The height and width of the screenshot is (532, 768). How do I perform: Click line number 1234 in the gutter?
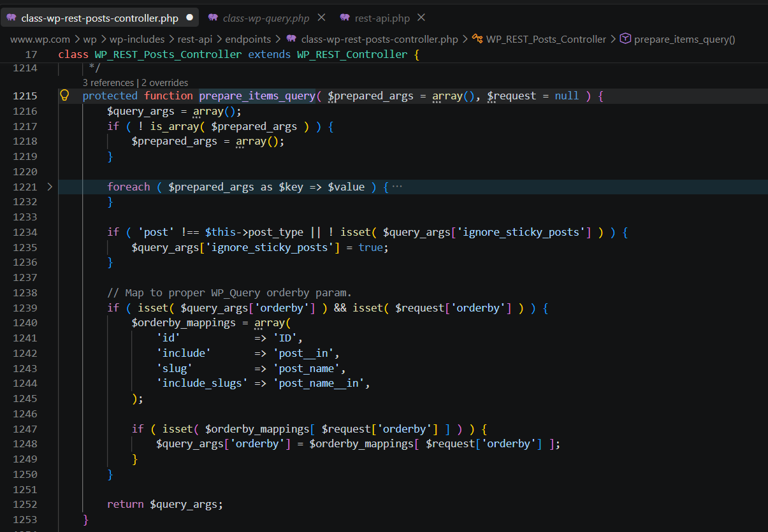point(25,232)
